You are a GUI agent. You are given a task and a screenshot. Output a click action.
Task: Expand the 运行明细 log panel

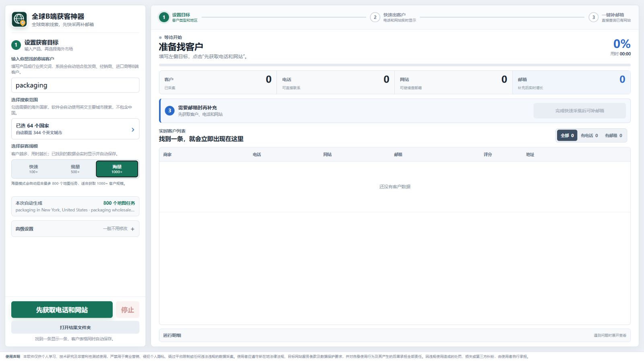tap(394, 335)
